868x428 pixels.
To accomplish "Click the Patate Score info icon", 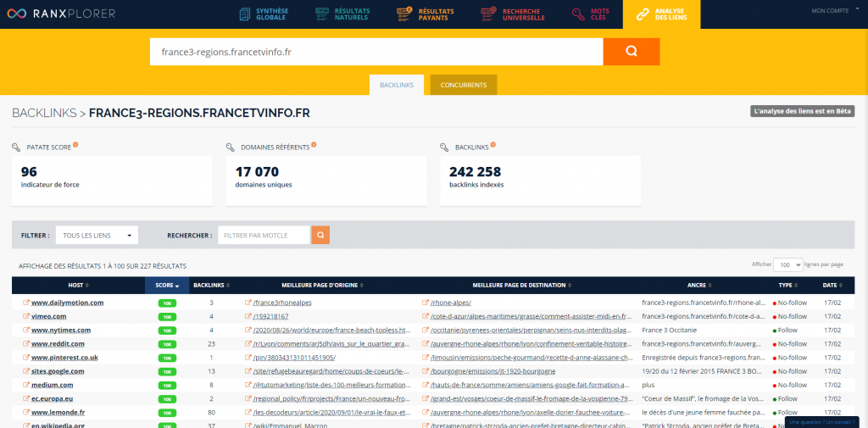I will [75, 145].
